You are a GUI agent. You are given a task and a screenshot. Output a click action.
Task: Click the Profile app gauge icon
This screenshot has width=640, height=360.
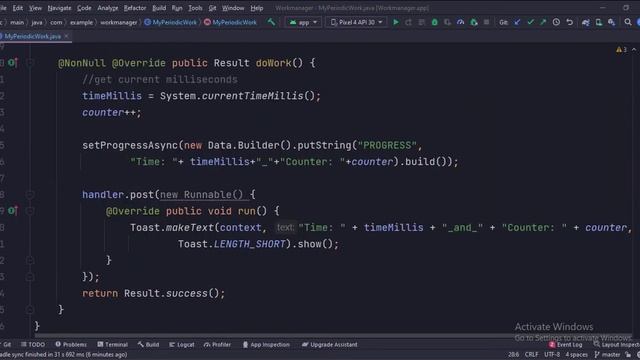pyautogui.click(x=460, y=22)
